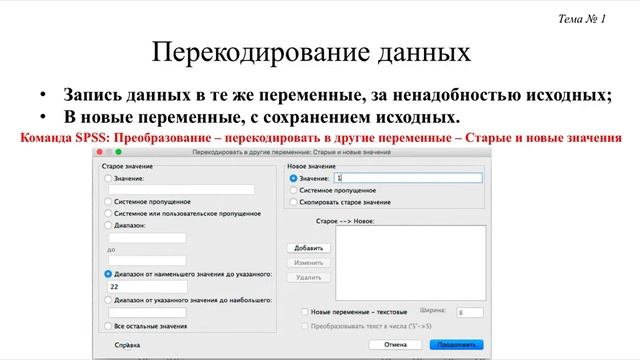The height and width of the screenshot is (360, 640).
Task: Select new value 'Системное пропущенное' radio button
Action: 293,190
